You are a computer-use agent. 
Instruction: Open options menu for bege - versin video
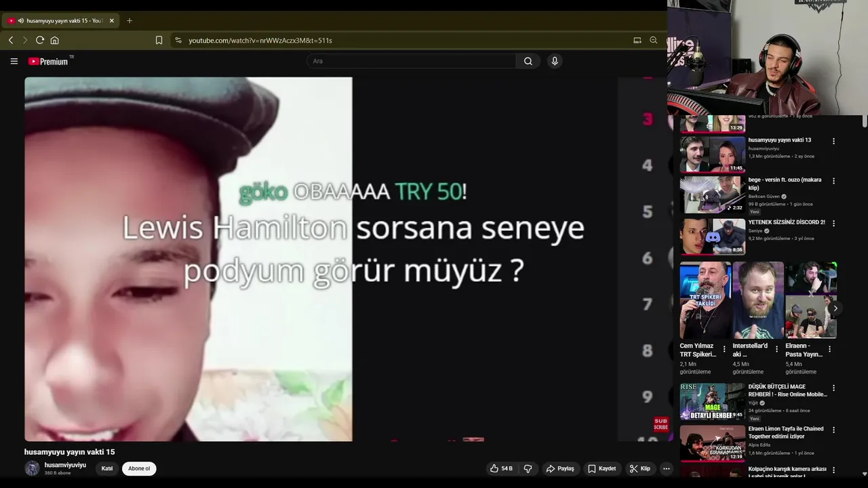coord(834,181)
